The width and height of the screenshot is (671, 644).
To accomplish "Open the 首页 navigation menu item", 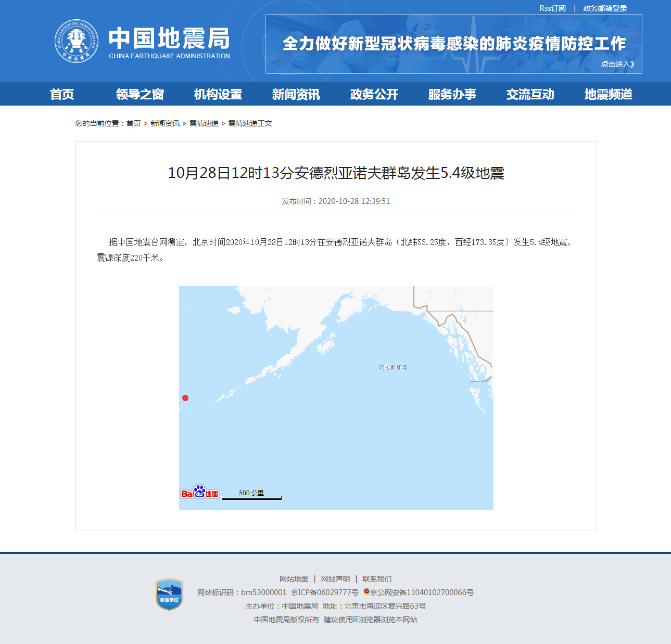I will click(x=62, y=94).
